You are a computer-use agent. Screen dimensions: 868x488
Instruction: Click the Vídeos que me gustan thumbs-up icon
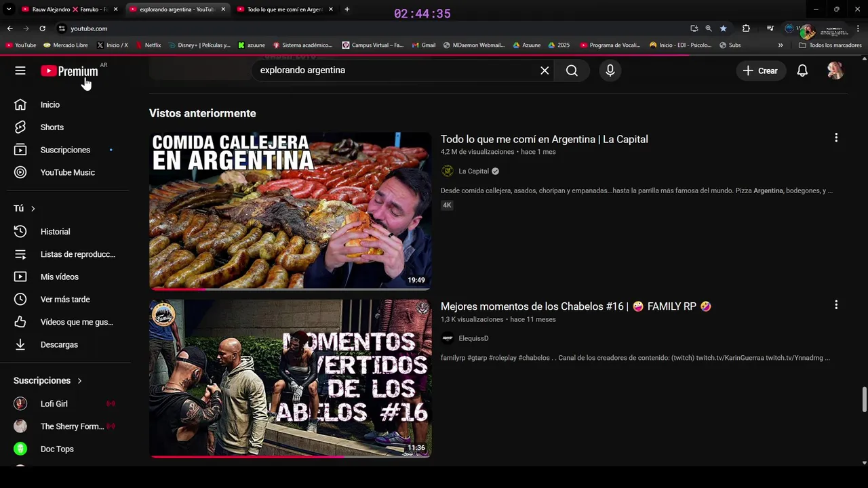pyautogui.click(x=20, y=322)
